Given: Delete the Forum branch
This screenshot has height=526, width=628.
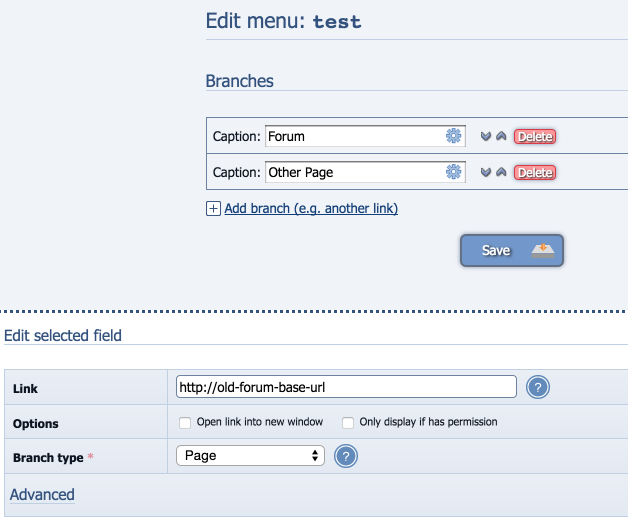Looking at the screenshot, I should click(535, 136).
